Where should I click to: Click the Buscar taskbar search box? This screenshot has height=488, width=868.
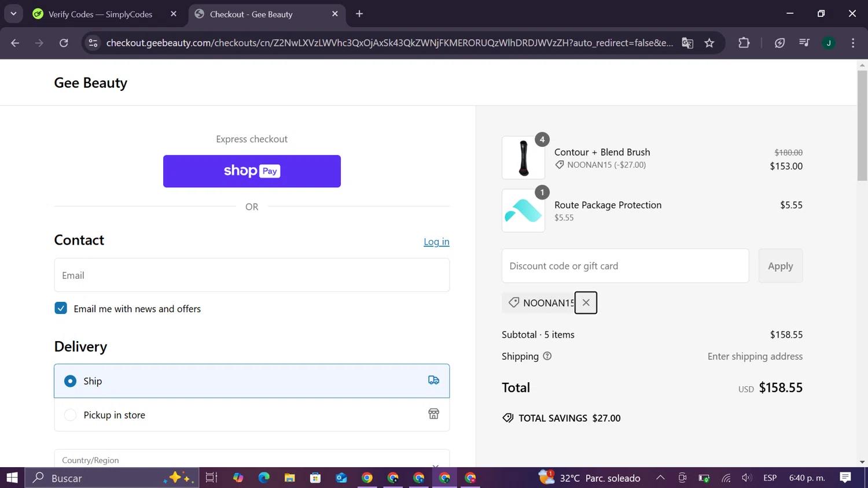click(112, 478)
